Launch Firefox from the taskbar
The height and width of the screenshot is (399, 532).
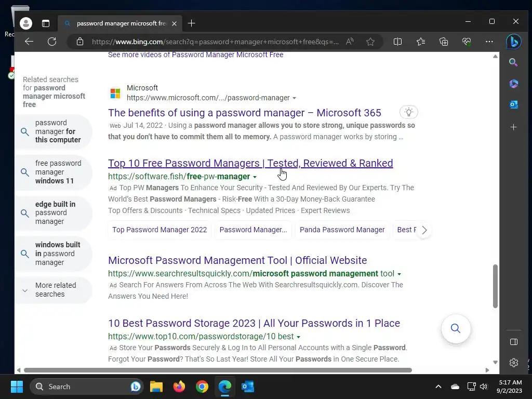[179, 387]
